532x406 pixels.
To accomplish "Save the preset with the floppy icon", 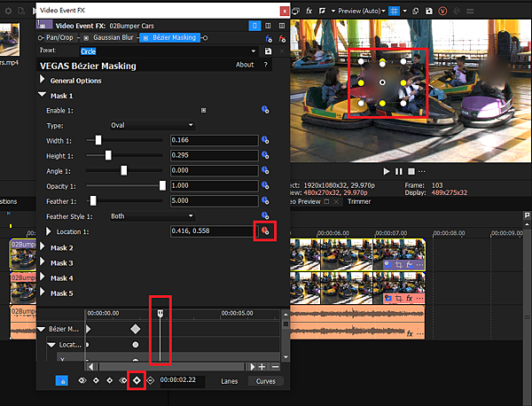I will (268, 51).
